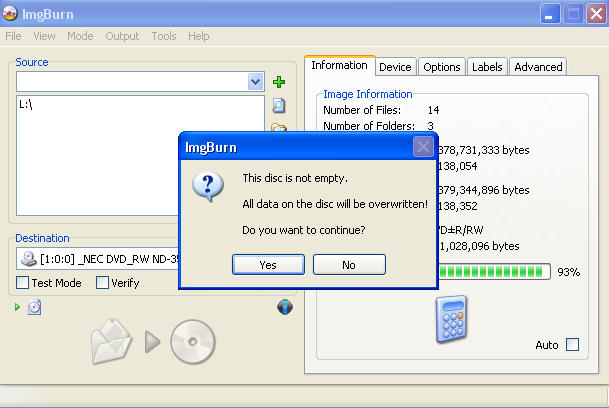Click the 'Number of Folders:' label
This screenshot has width=609, height=408.
click(x=369, y=126)
